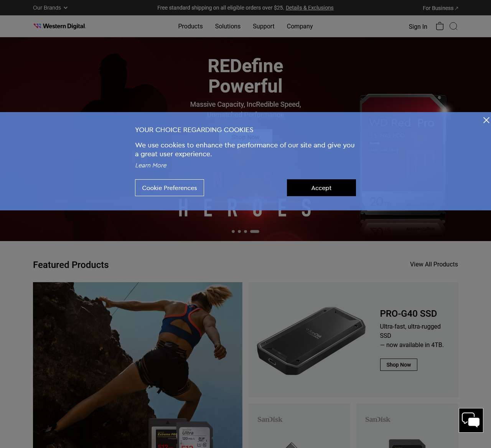Click the search magnifier icon
491x448 pixels.
click(453, 26)
